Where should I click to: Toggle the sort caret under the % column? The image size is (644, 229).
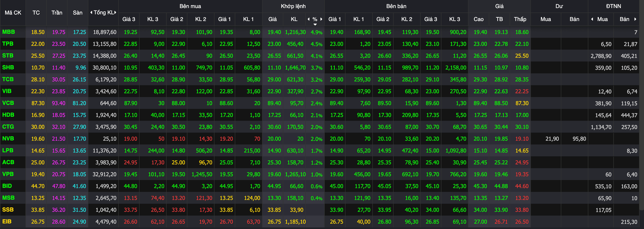pos(315,25)
